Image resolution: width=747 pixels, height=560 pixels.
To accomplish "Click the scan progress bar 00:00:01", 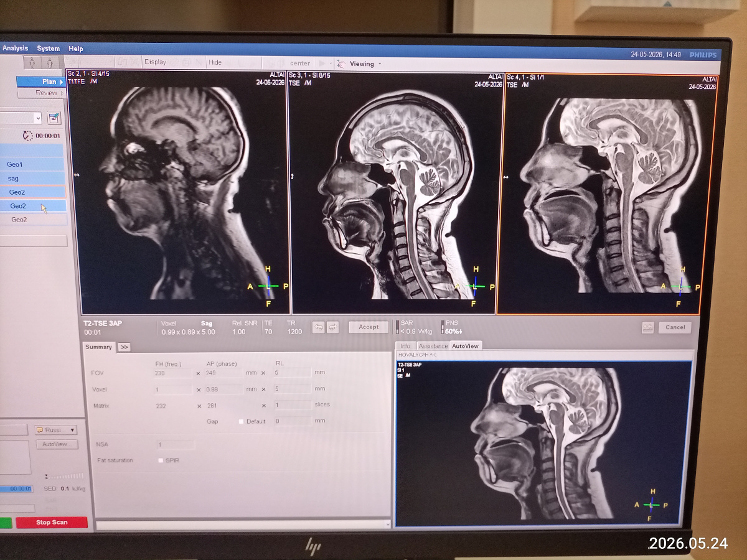I will coord(16,489).
